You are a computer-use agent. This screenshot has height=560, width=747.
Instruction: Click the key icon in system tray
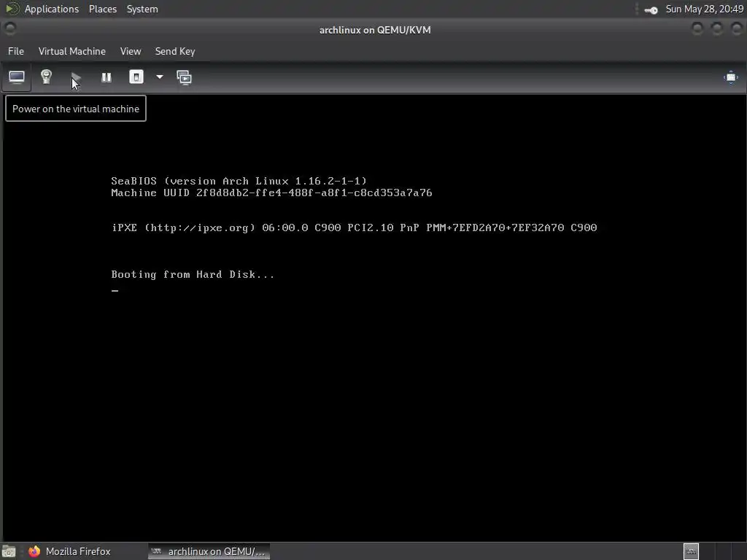tap(651, 9)
